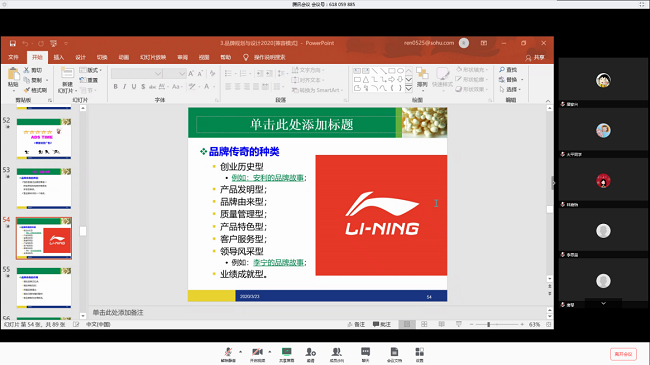This screenshot has width=650, height=365.
Task: Open the 文字方向 (Text Direction) dropdown
Action: (308, 70)
